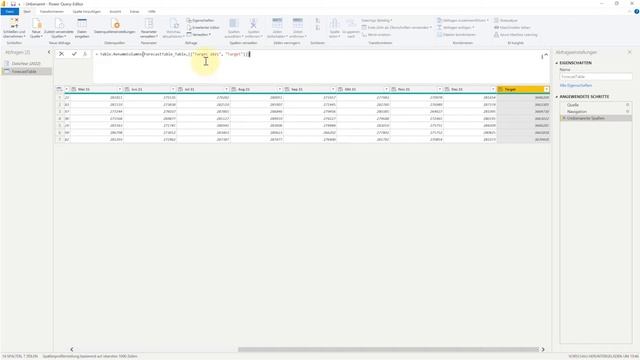Open Abfragen zusammenführen dropdown
The image size is (640, 360).
click(x=462, y=20)
